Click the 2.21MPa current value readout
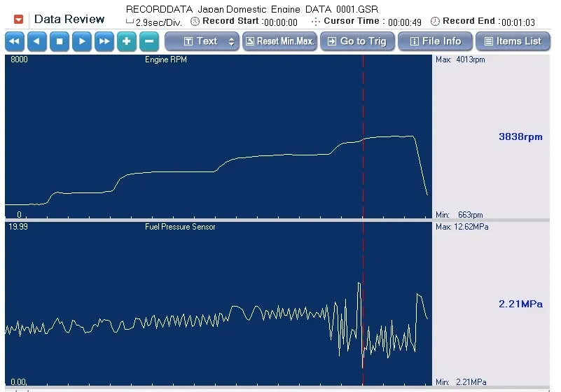The width and height of the screenshot is (561, 392). tap(520, 304)
